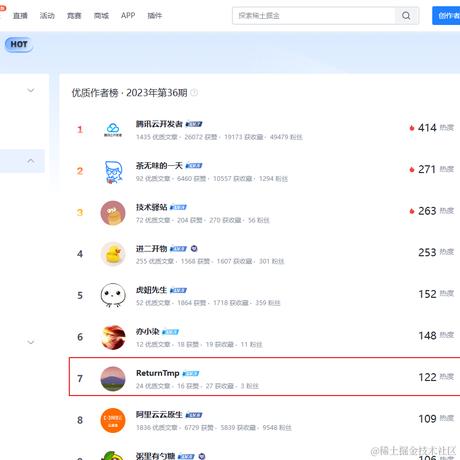Click level badge next to ReturnTmp
Viewport: 460px width, 460px height.
(191, 374)
